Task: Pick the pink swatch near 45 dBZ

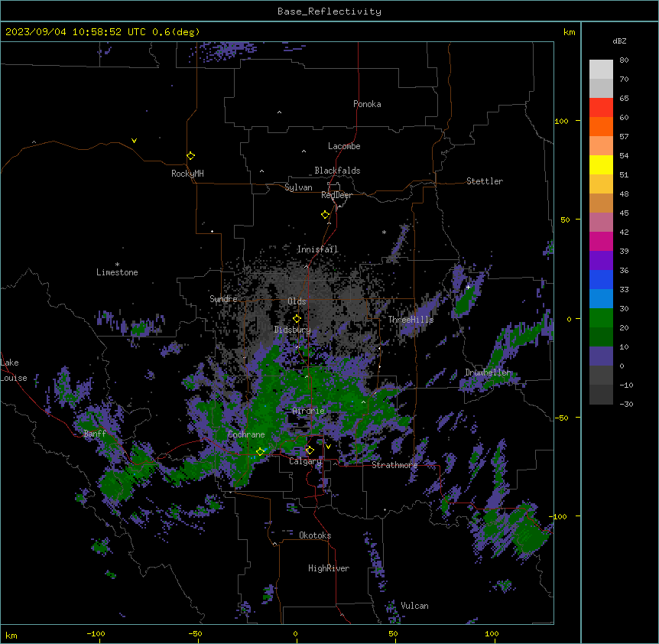Action: [601, 222]
